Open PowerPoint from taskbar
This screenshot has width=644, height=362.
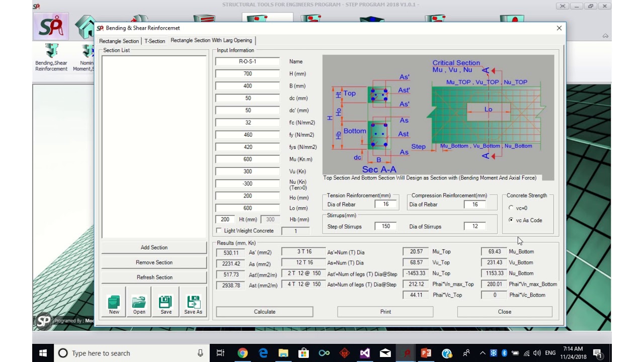426,353
